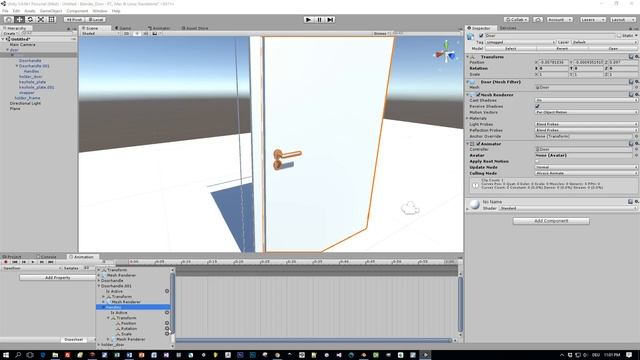Open the Transform component gear menu
The height and width of the screenshot is (360, 640).
(x=636, y=57)
